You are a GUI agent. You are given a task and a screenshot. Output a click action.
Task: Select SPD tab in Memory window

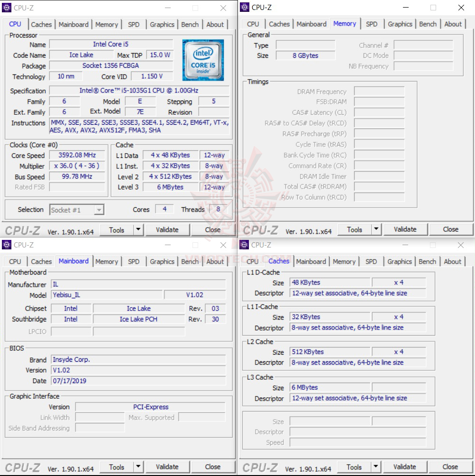[372, 24]
